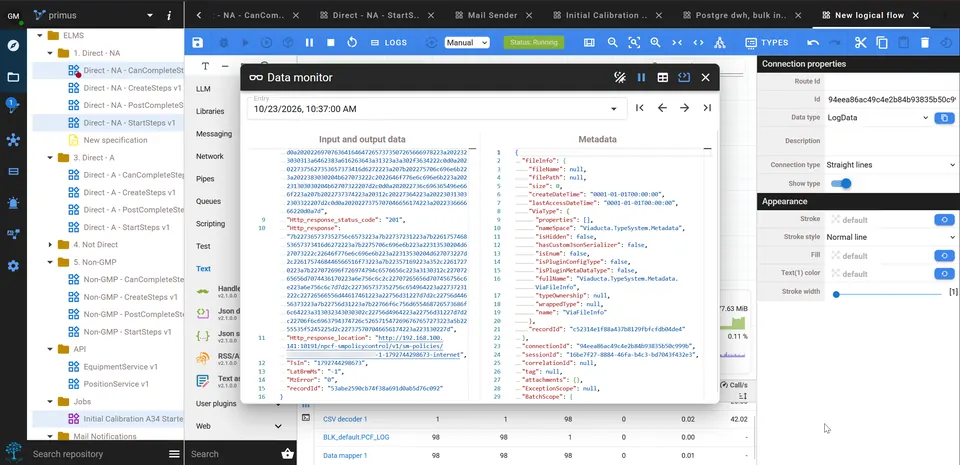Toggle the minimap icon in the blue toolbar
The image size is (960, 465).
(589, 42)
